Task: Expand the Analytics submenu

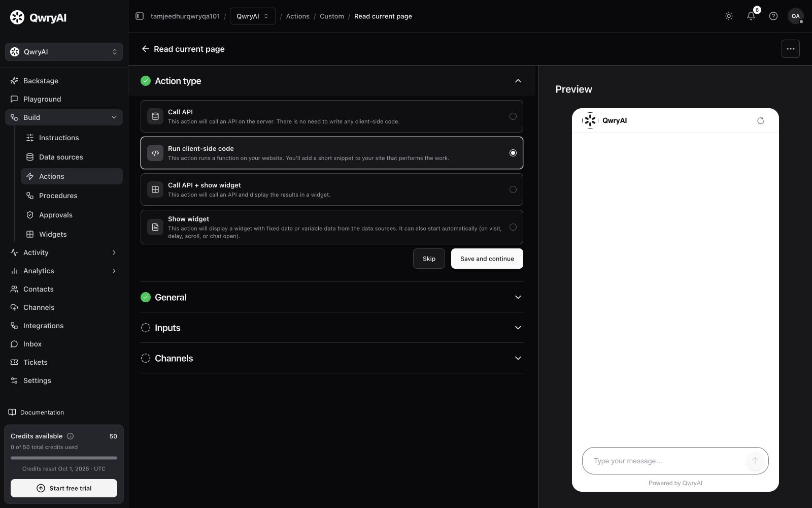Action: click(64, 271)
